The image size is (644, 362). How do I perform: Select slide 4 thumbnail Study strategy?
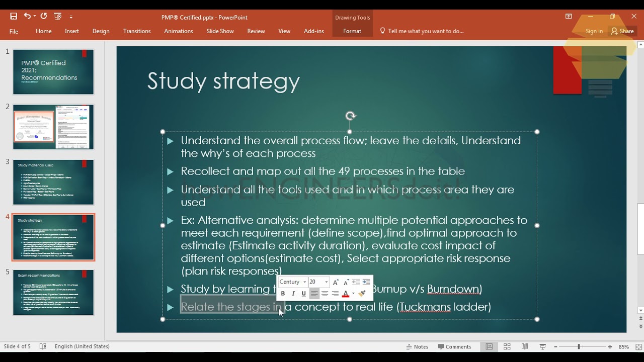[53, 237]
